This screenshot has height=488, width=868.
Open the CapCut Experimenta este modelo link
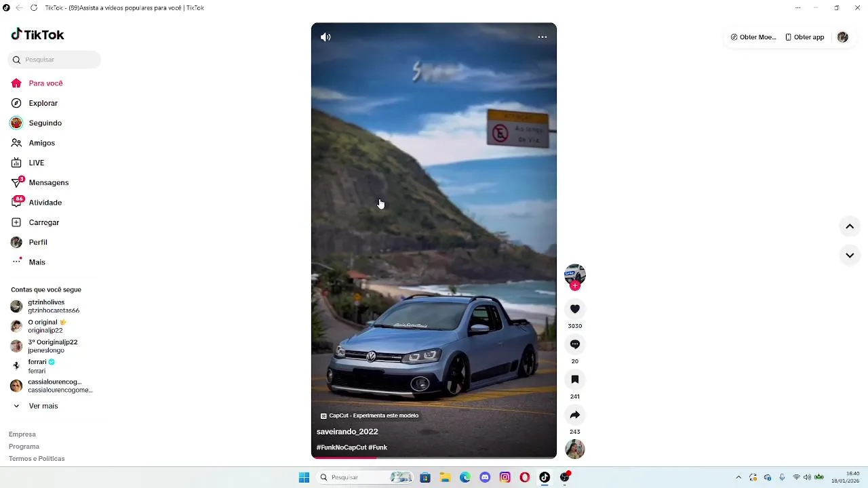pyautogui.click(x=370, y=415)
